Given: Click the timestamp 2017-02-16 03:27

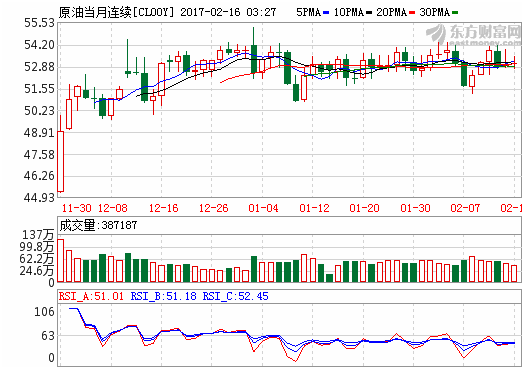Looking at the screenshot, I should point(228,13).
